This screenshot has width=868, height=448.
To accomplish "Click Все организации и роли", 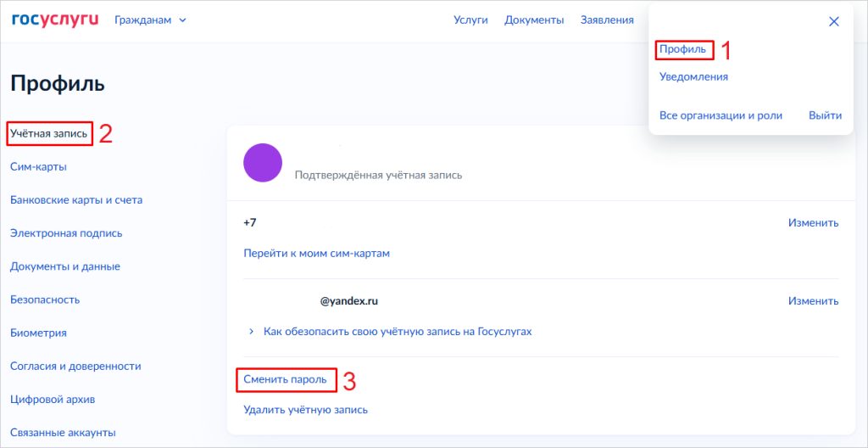I will 721,115.
